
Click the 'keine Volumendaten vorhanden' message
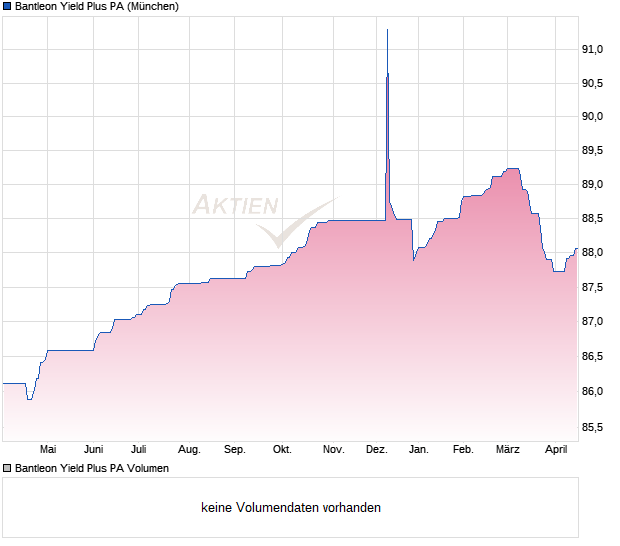(291, 508)
